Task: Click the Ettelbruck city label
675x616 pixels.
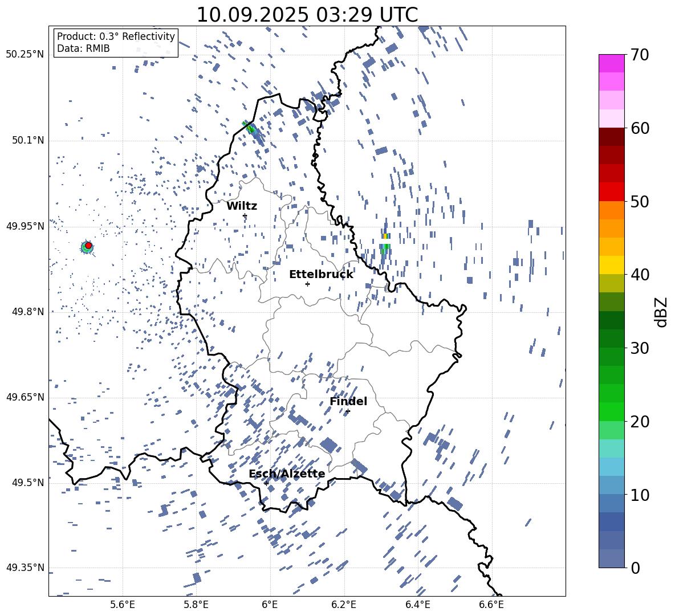Action: point(321,275)
